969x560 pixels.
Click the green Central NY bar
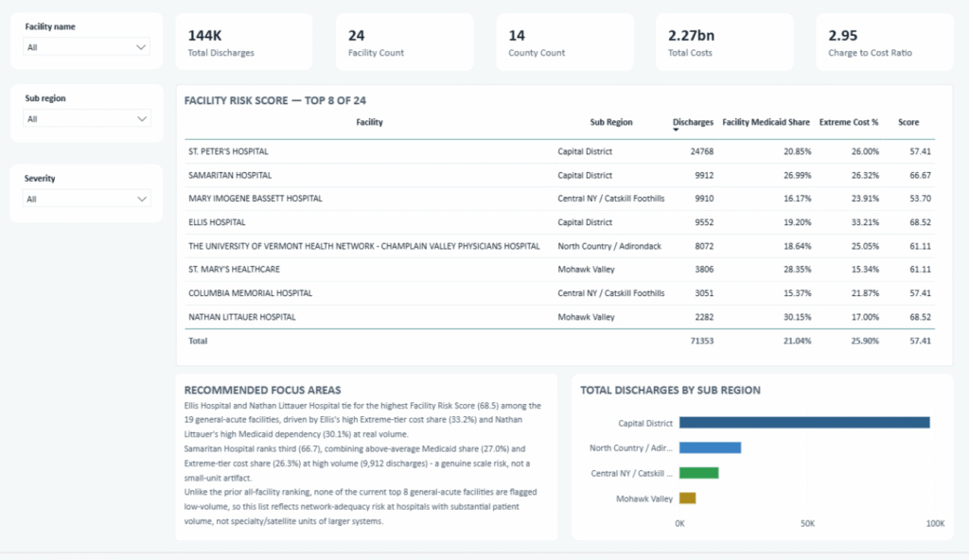click(x=698, y=473)
